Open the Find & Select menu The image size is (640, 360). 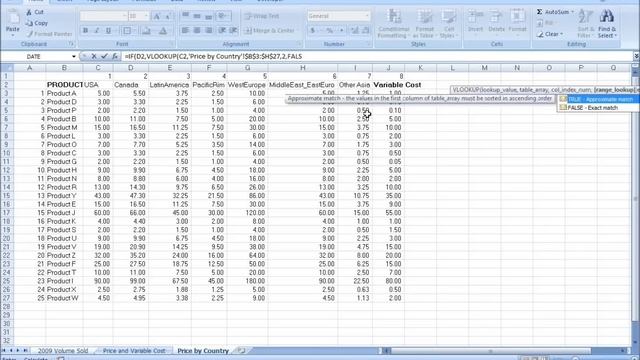[607, 24]
